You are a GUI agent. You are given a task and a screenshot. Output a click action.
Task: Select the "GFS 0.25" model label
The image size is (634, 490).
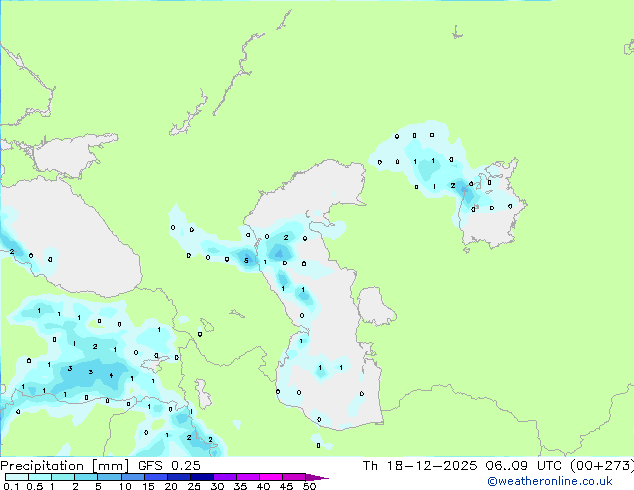click(169, 466)
